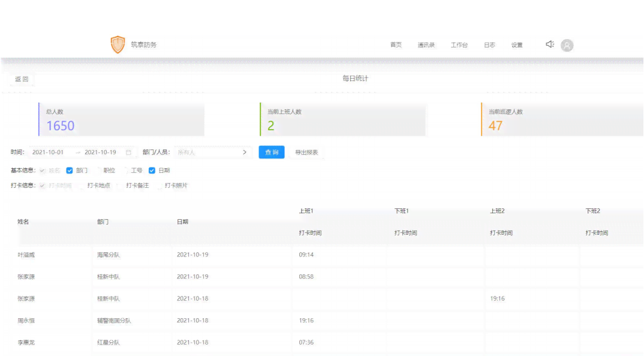Click date 2021-10-19 in 叶滋威's row
This screenshot has width=644, height=356.
pos(192,255)
